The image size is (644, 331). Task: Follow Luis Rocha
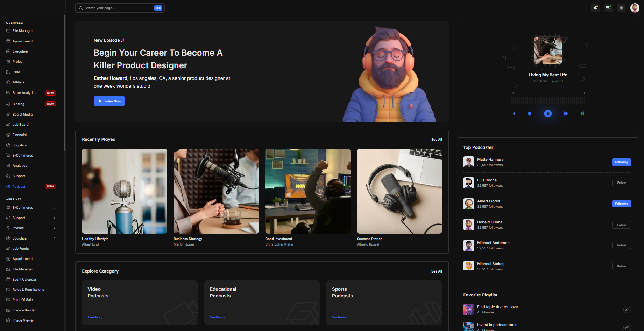click(621, 182)
